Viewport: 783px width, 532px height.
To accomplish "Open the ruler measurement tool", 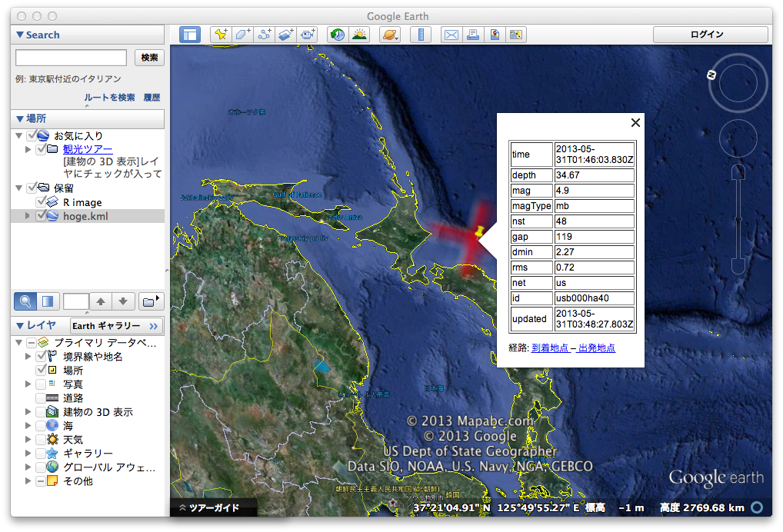I will click(421, 35).
